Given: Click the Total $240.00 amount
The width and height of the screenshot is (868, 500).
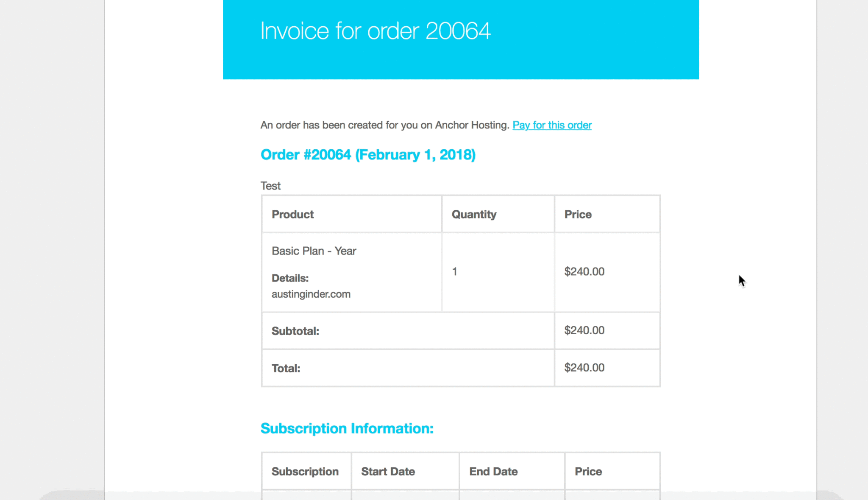Looking at the screenshot, I should tap(584, 368).
